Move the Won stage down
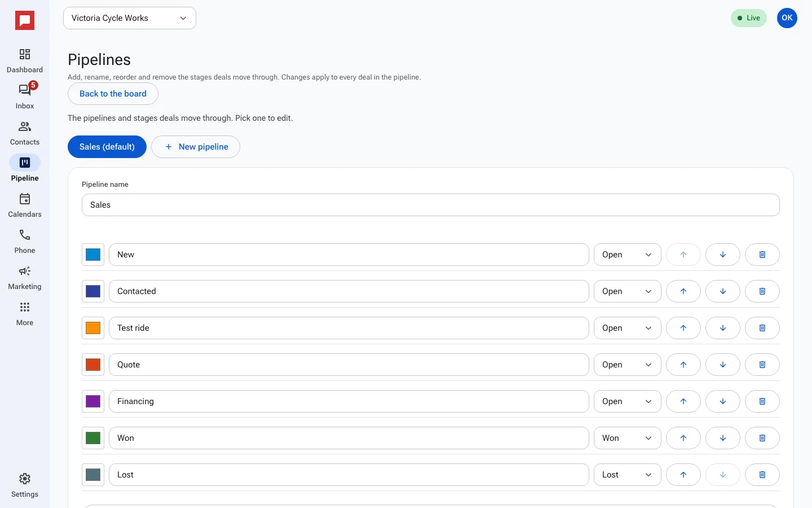 click(x=723, y=438)
